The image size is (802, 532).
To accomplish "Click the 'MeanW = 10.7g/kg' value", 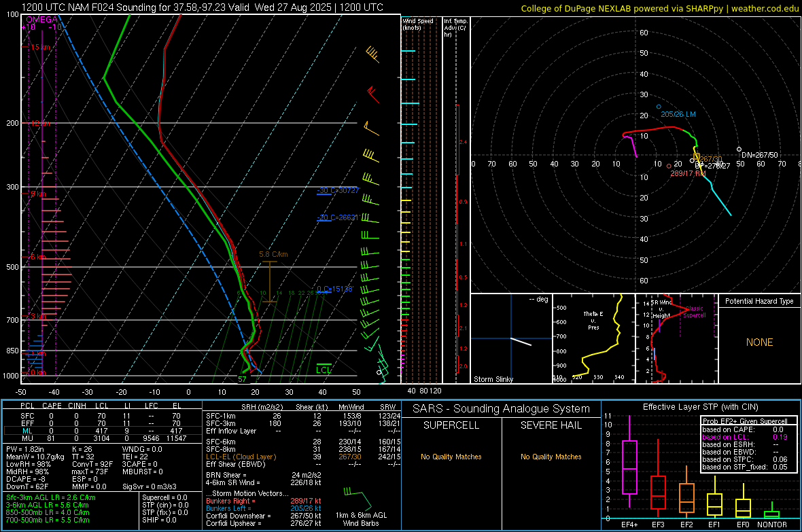I will (35, 457).
